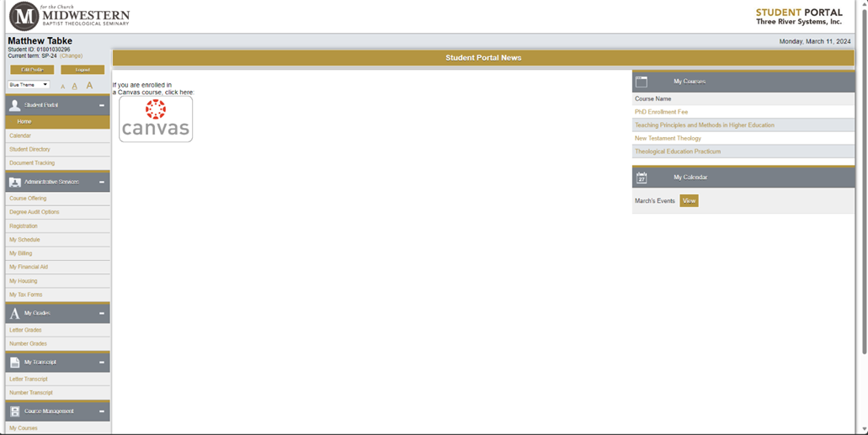Click the Student Portal person icon
The image size is (868, 435).
(15, 105)
